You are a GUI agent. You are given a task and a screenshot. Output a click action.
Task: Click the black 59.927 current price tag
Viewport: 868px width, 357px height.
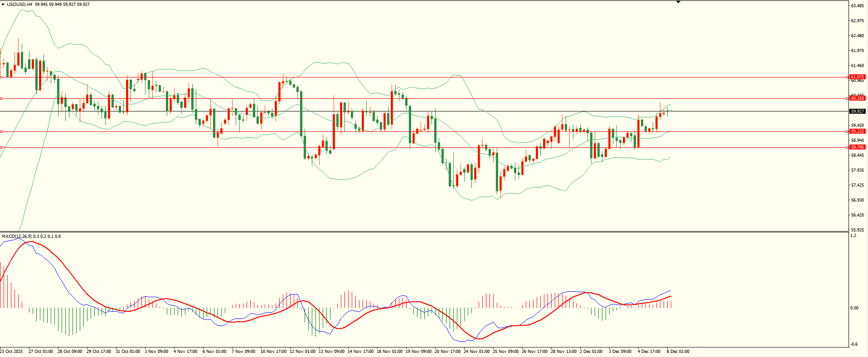pyautogui.click(x=857, y=111)
